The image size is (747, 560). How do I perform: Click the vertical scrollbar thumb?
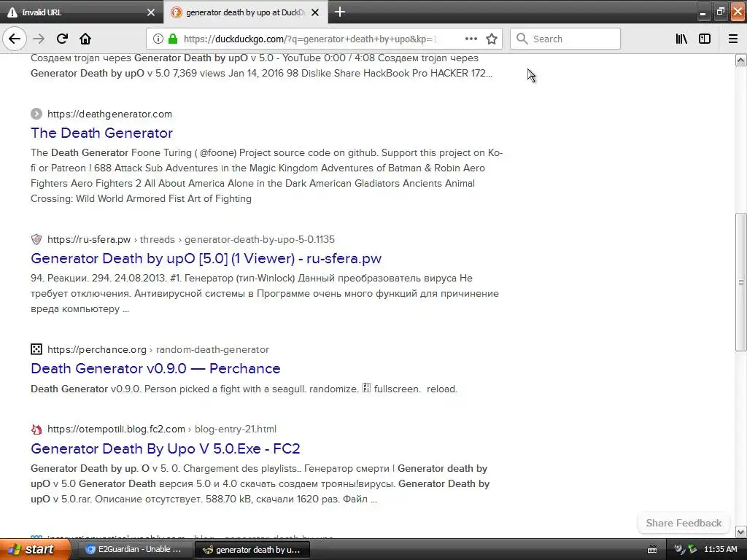(740, 282)
